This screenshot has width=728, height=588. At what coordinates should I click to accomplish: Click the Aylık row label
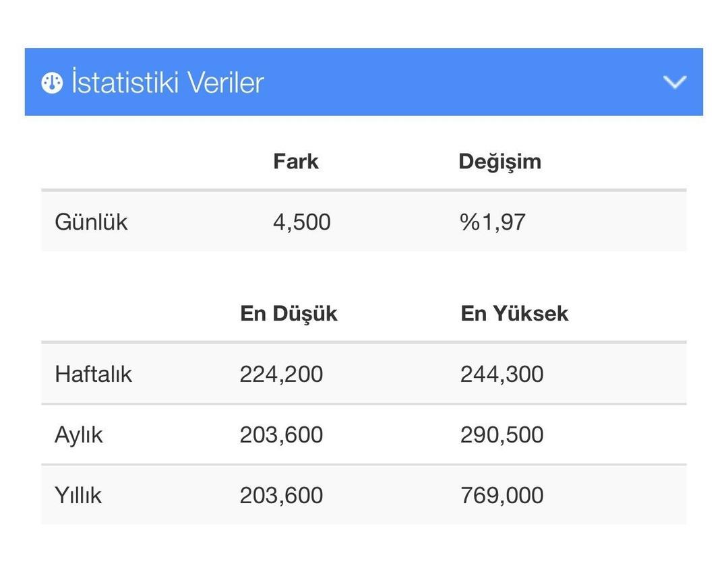pos(79,434)
